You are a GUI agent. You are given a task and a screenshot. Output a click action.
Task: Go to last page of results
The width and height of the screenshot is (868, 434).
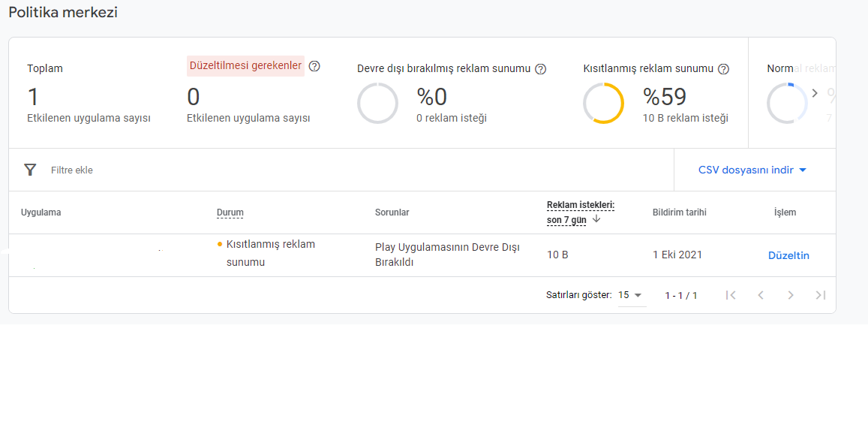click(821, 295)
